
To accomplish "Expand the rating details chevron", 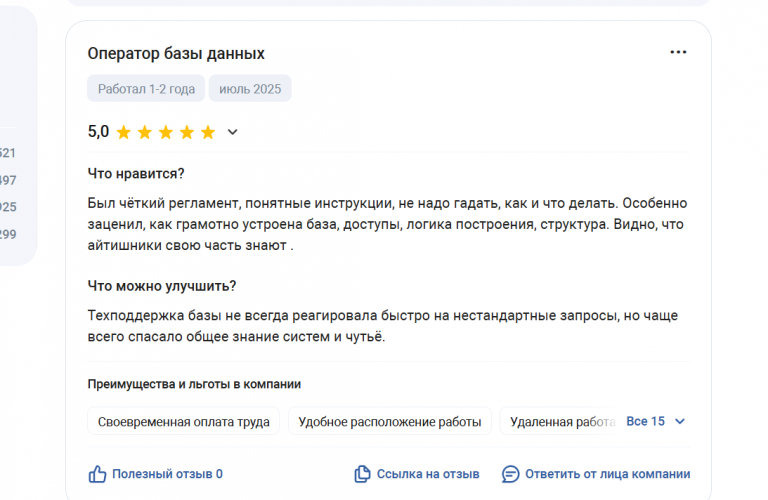I will pos(232,132).
